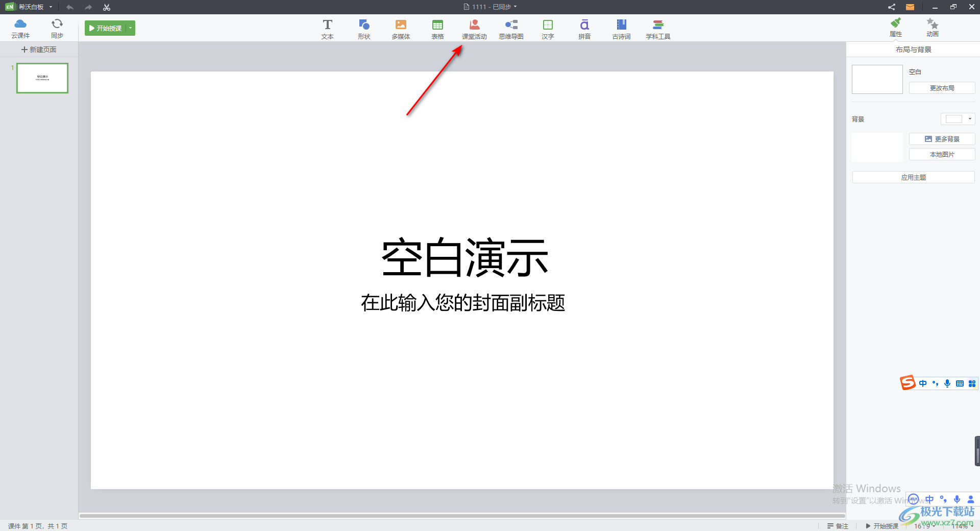Click the 布局与背景 panel header
This screenshot has height=531, width=980.
pos(913,50)
